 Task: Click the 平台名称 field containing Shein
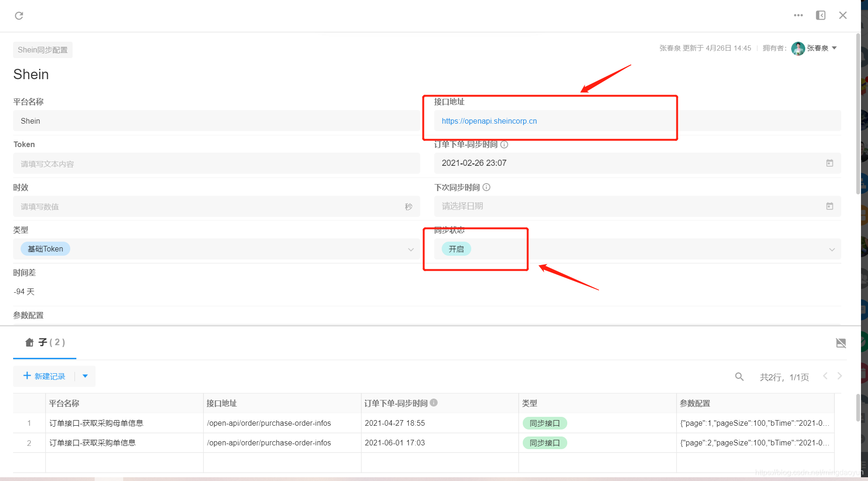point(216,121)
